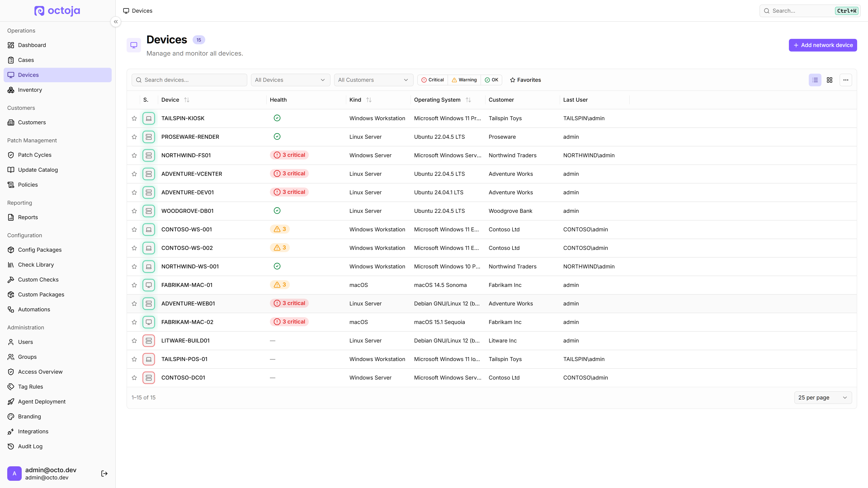
Task: Open the All Devices dropdown
Action: tap(290, 80)
